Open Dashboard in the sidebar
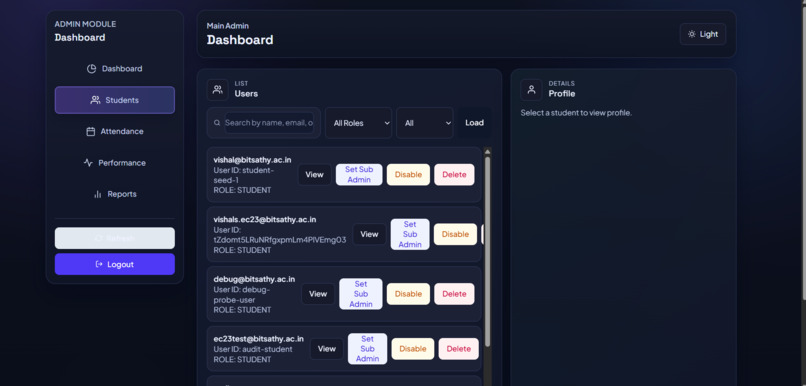806x386 pixels. pos(115,69)
